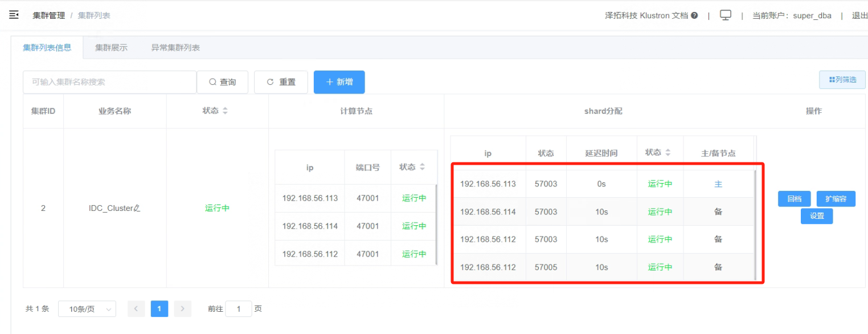Click the 查询 search button
The width and height of the screenshot is (868, 334).
click(223, 82)
